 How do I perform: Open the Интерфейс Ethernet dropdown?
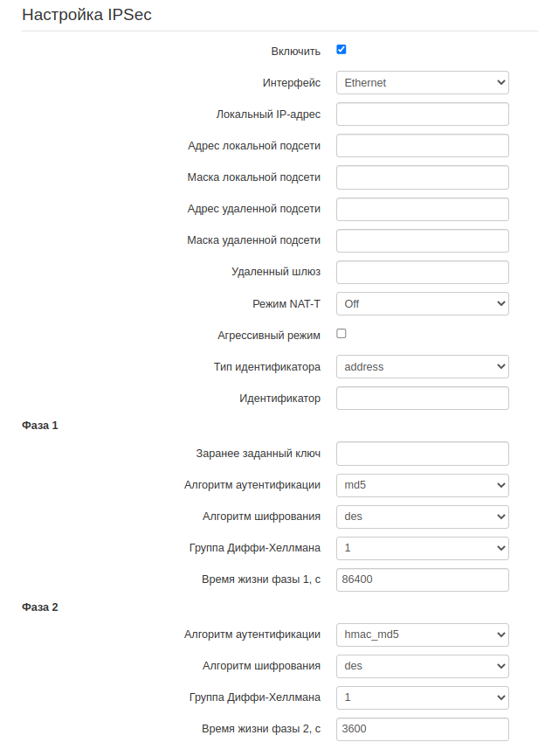(x=422, y=83)
